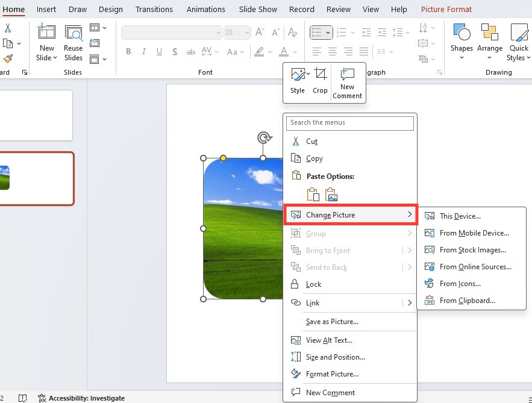The image size is (532, 403).
Task: Click the New Slide icon
Action: [46, 31]
